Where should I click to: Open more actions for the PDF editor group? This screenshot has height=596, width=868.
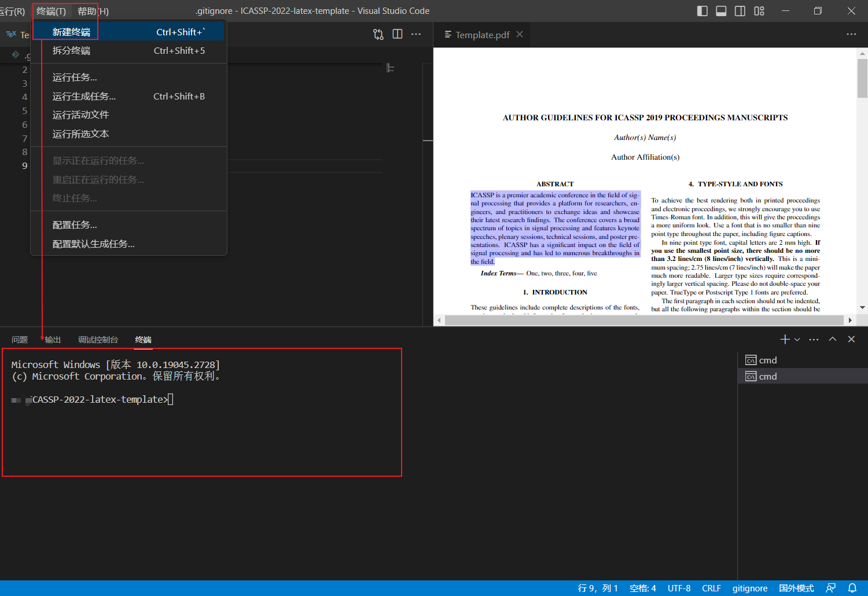tap(851, 34)
